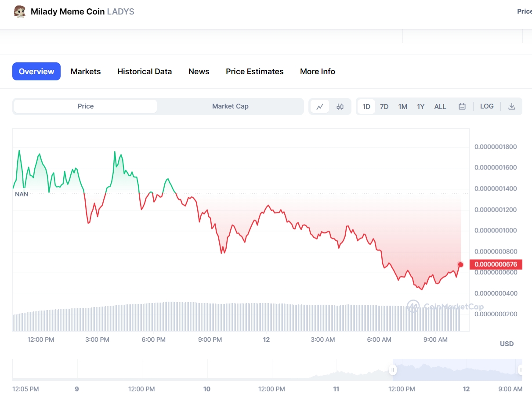Open the Price Estimates tab
532x394 pixels.
click(x=255, y=71)
